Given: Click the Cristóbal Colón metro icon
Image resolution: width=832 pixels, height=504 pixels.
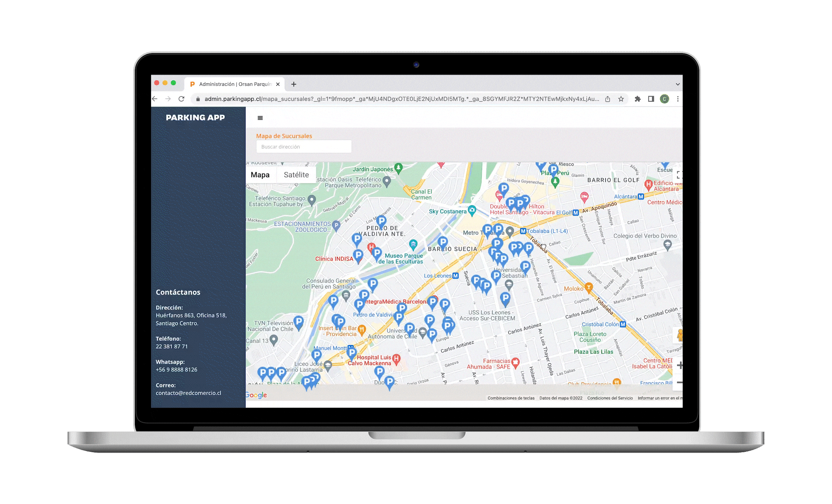Looking at the screenshot, I should pyautogui.click(x=623, y=324).
